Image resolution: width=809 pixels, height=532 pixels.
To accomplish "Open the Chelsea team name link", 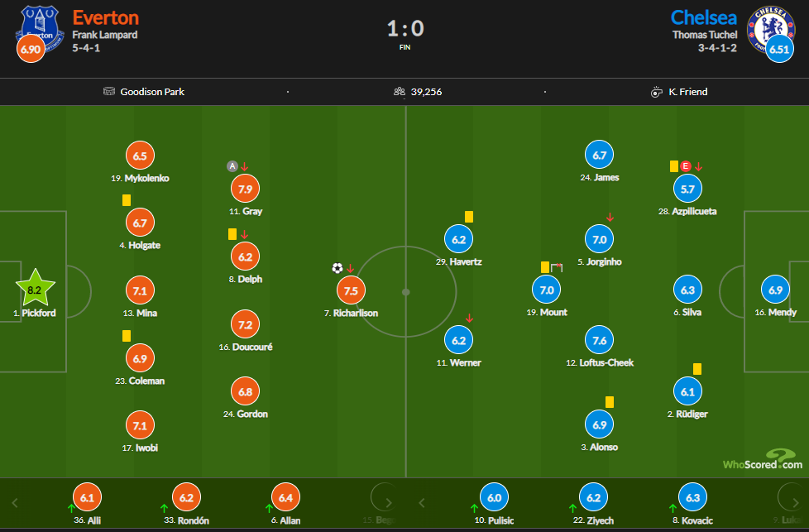I will [705, 17].
